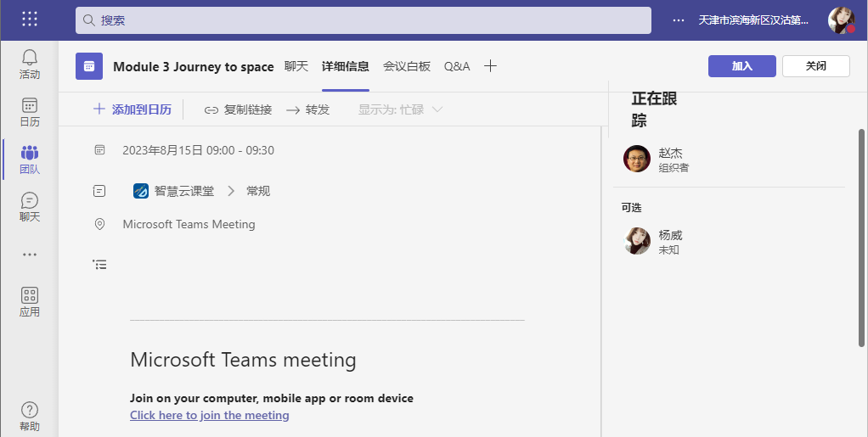Open the 活动 activity bell
The image size is (868, 437).
30,64
